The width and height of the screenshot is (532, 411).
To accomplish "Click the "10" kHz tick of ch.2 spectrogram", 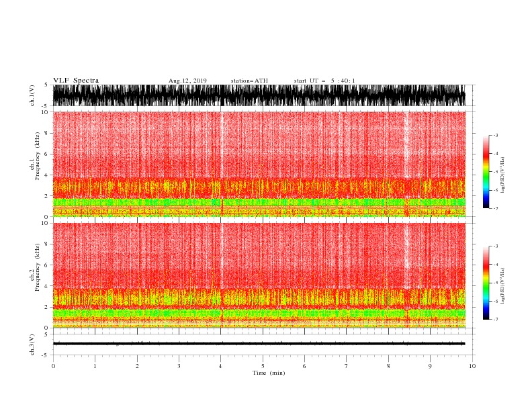I will click(45, 223).
